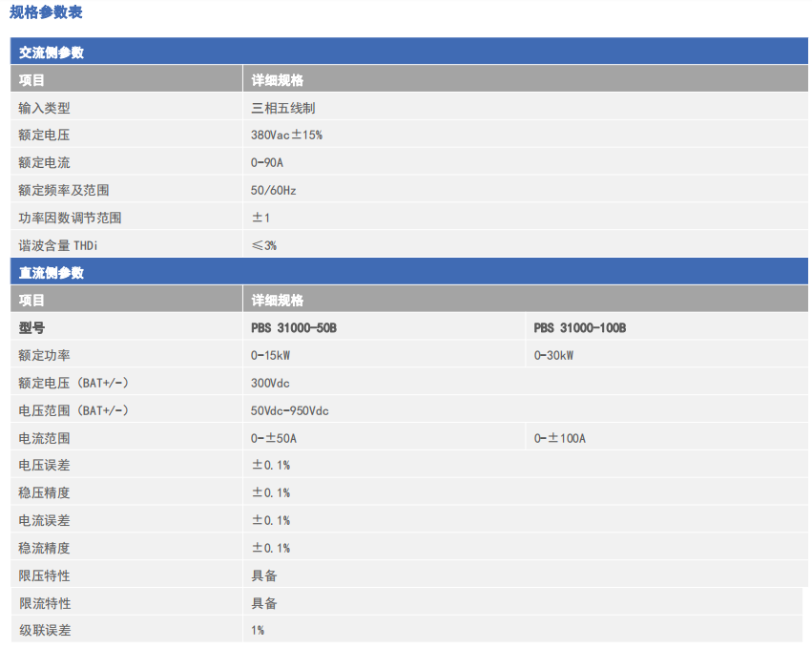This screenshot has height=648, width=812.
Task: Click the AC-side 额定电压 row label
Action: pos(44,135)
